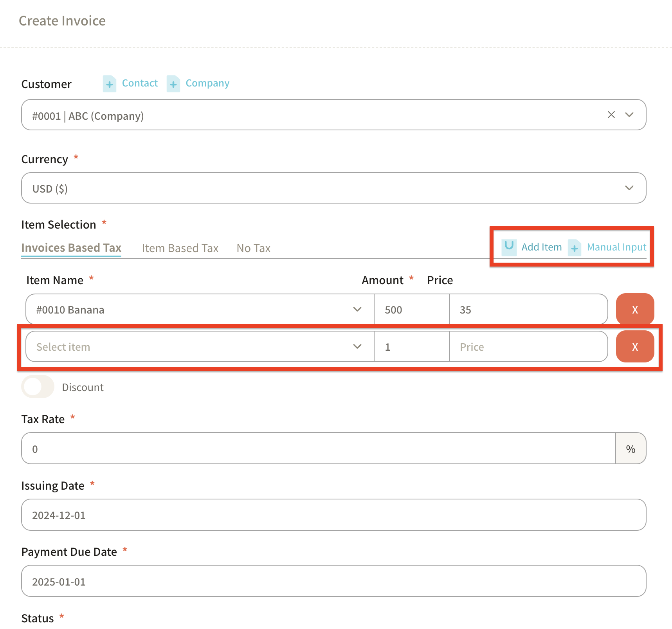Open the #0010 Banana item dropdown

pos(357,309)
